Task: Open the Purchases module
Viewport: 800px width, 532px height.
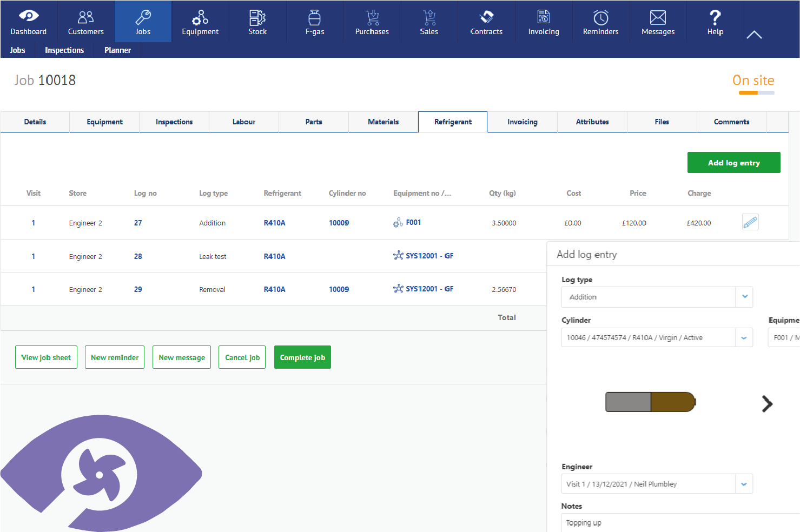Action: pos(372,22)
